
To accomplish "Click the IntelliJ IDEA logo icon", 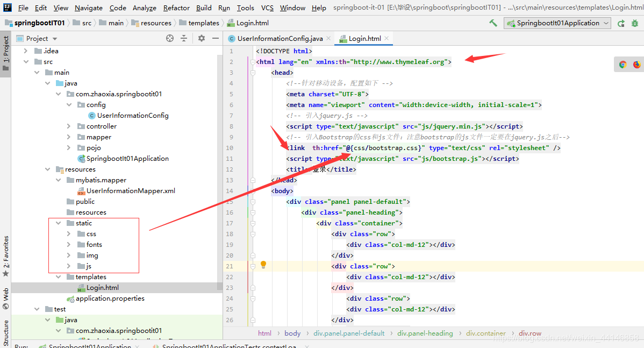I will [x=8, y=8].
